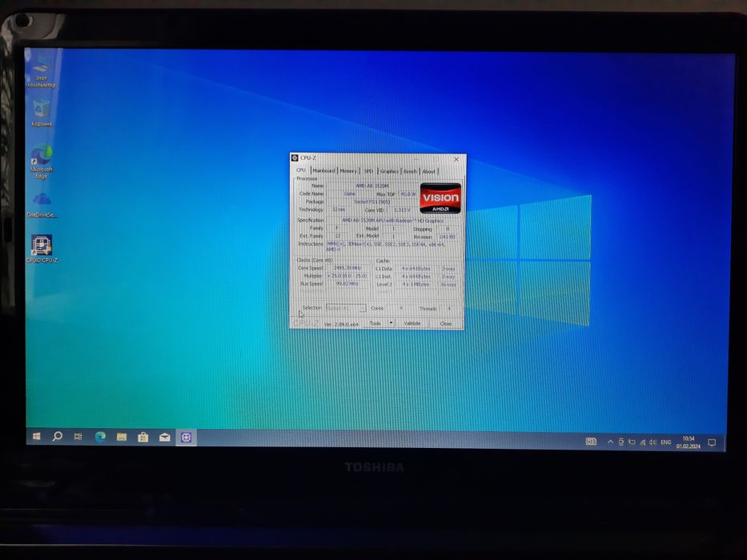The width and height of the screenshot is (747, 560).
Task: Open the Recycle Bin (Корзина) icon
Action: click(x=42, y=112)
